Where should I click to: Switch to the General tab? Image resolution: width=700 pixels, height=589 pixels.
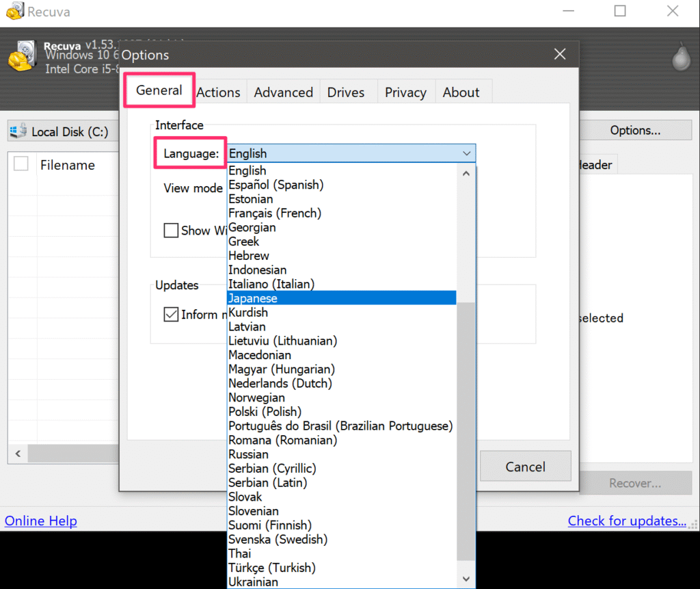coord(159,90)
